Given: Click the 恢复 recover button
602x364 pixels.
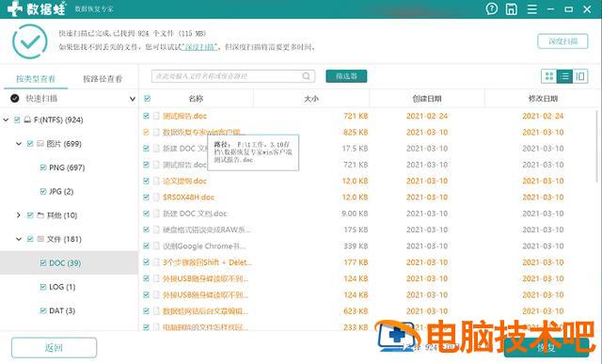Looking at the screenshot, I should (x=547, y=347).
